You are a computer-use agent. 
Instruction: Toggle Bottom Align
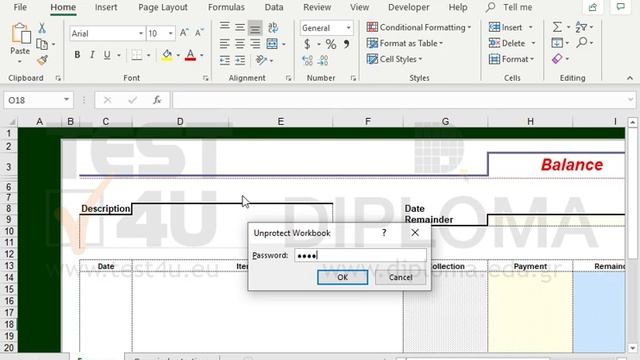coord(255,27)
